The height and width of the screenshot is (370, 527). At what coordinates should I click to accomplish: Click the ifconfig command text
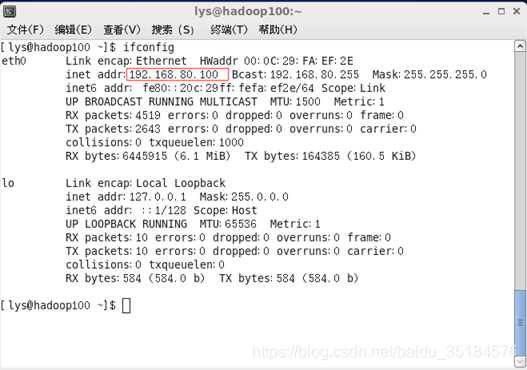tap(149, 47)
